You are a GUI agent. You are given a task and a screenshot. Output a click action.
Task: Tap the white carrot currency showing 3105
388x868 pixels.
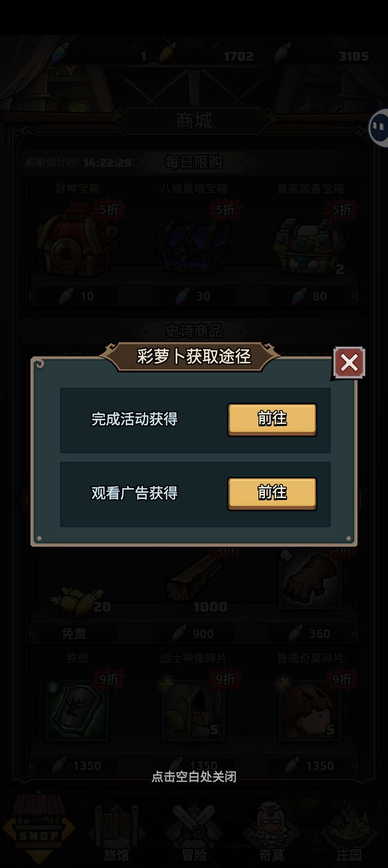click(282, 54)
